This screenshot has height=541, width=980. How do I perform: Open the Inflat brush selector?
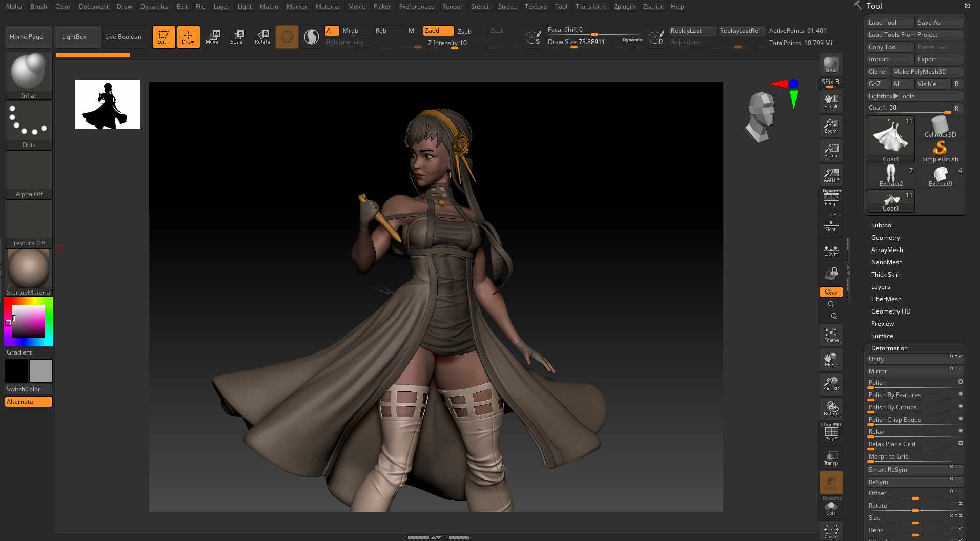pos(29,76)
